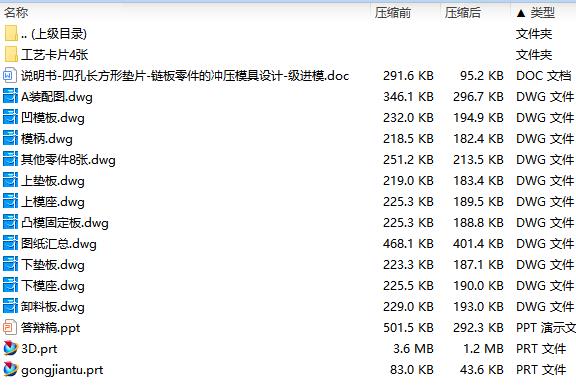
Task: Click the DWG icon beside 卸料板.dwg
Action: click(10, 306)
